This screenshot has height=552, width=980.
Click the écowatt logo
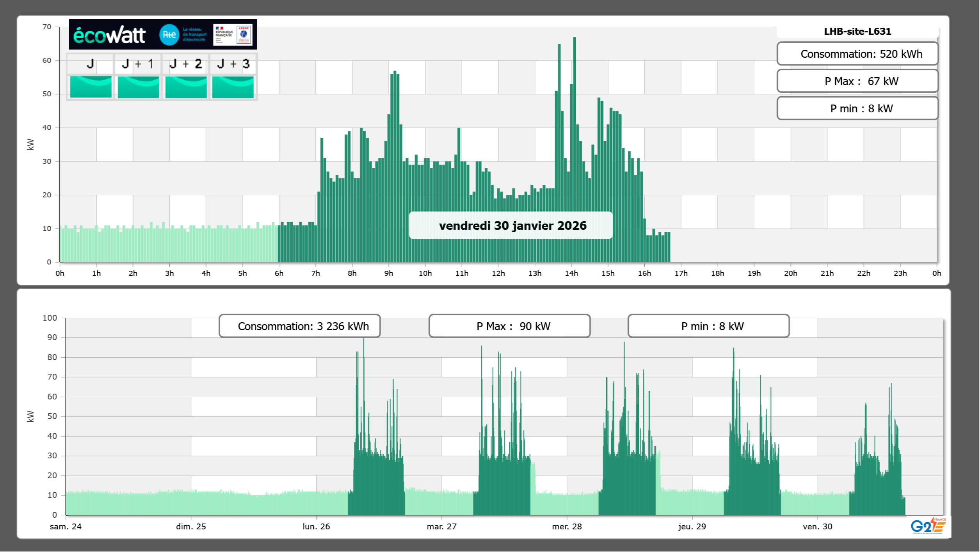109,35
